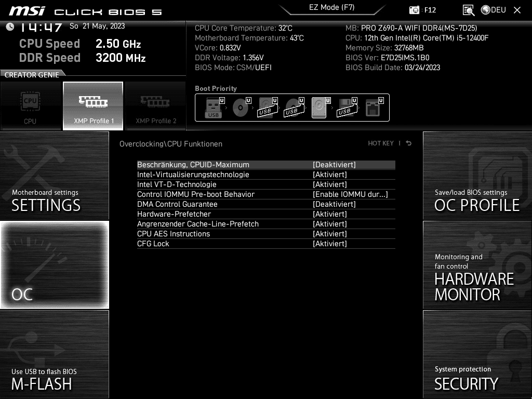This screenshot has height=399, width=532.
Task: Click the Overclocking\CPU Funktionen breadcrumb
Action: pyautogui.click(x=170, y=143)
